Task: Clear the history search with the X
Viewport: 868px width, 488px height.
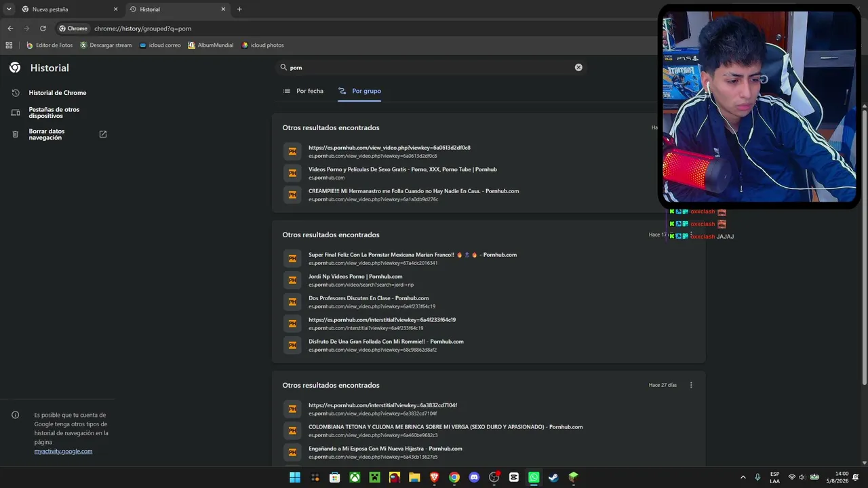Action: (578, 68)
